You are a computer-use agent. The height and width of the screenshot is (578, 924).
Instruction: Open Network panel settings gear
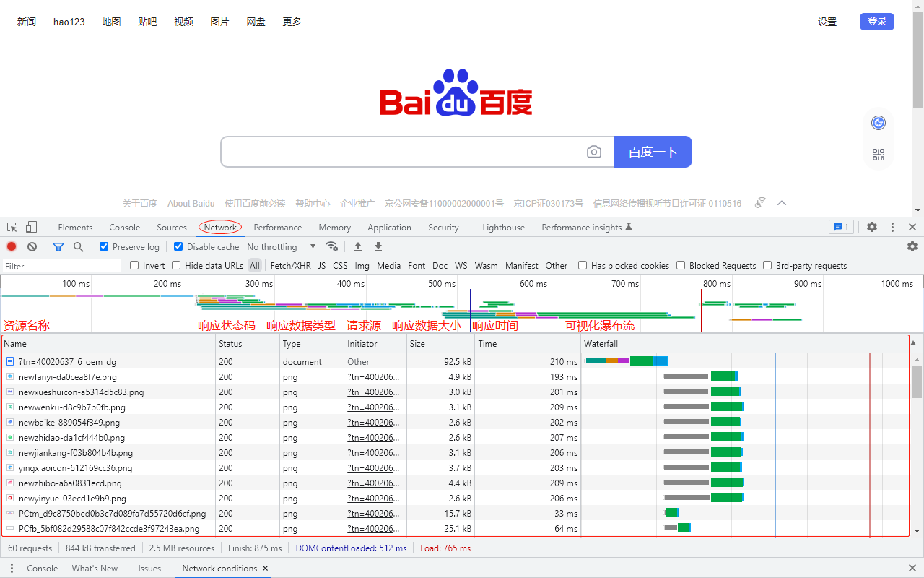tap(912, 246)
